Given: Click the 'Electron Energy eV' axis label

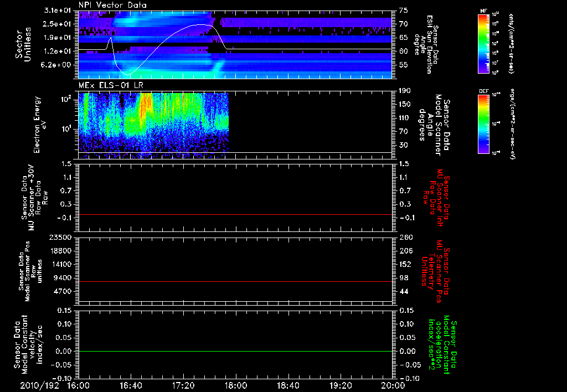Looking at the screenshot, I should (41, 125).
